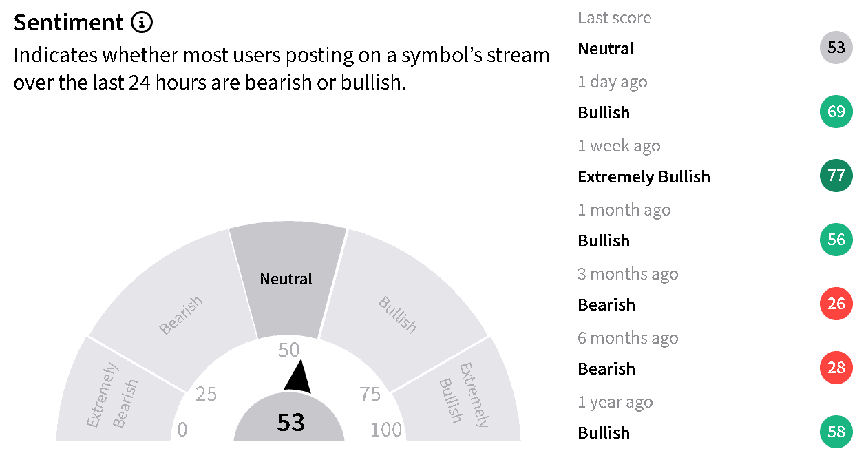Select the Neutral gauge segment
Screen dimensions: 868x462
(287, 280)
